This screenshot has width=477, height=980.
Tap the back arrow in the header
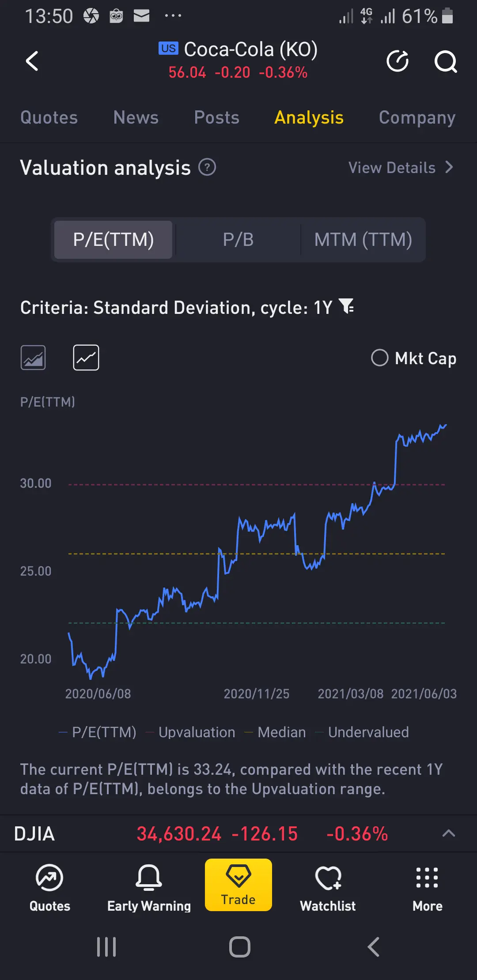pos(32,61)
